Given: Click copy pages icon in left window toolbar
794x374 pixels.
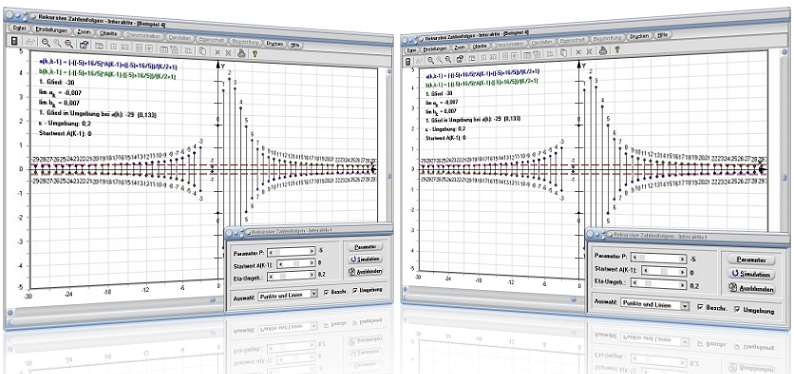Looking at the screenshot, I should (203, 51).
